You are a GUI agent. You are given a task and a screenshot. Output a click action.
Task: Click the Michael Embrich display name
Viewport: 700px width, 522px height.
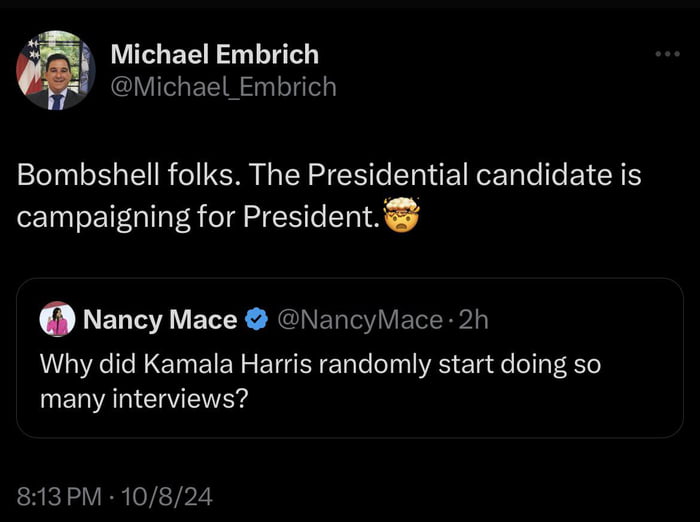pos(215,54)
